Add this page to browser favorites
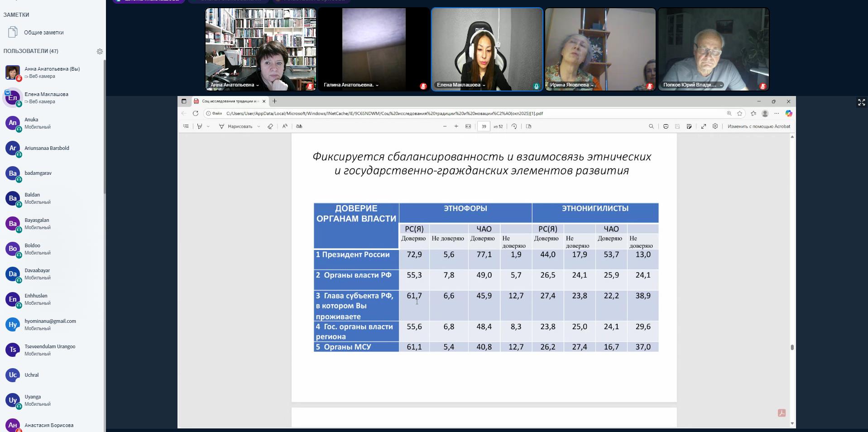Viewport: 868px width, 432px height. (x=740, y=114)
